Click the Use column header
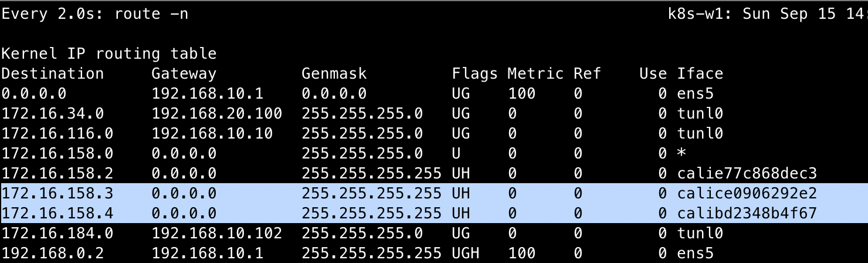The height and width of the screenshot is (263, 868). tap(653, 73)
